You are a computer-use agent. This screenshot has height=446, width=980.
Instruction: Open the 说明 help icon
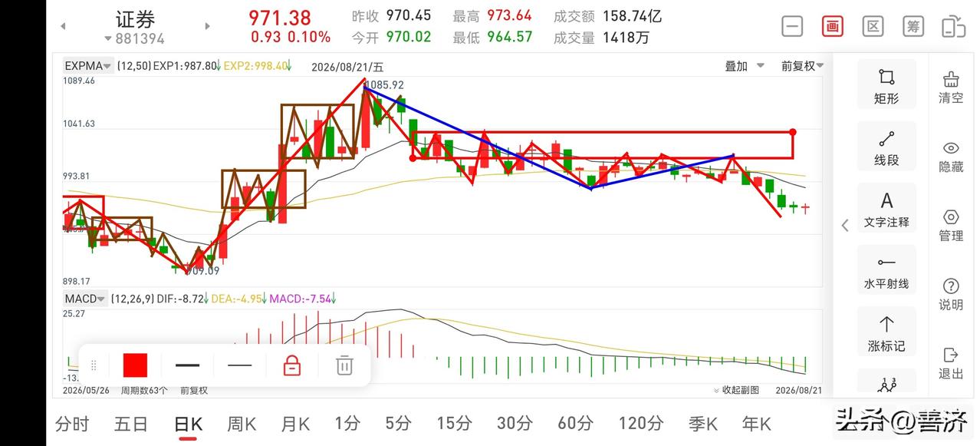pyautogui.click(x=951, y=294)
